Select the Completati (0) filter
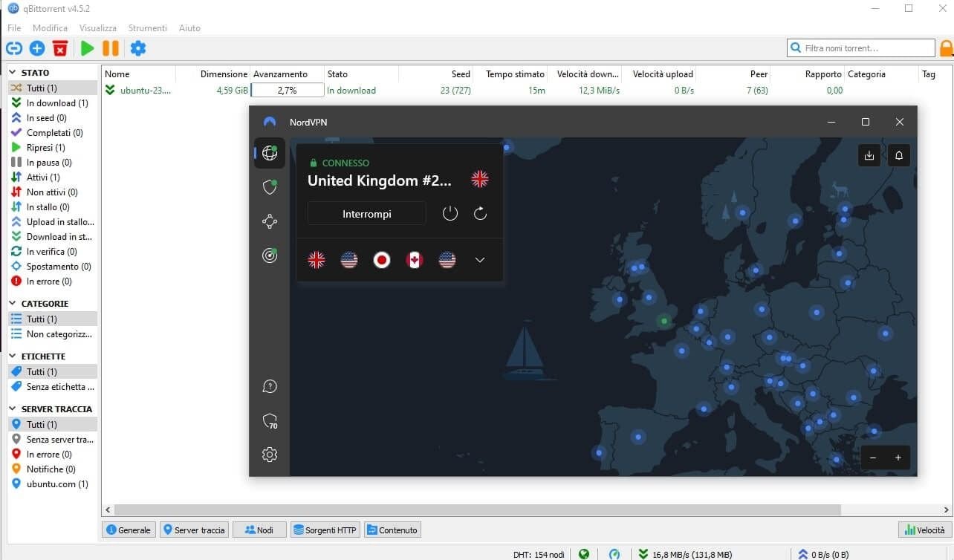The image size is (954, 560). (x=53, y=133)
